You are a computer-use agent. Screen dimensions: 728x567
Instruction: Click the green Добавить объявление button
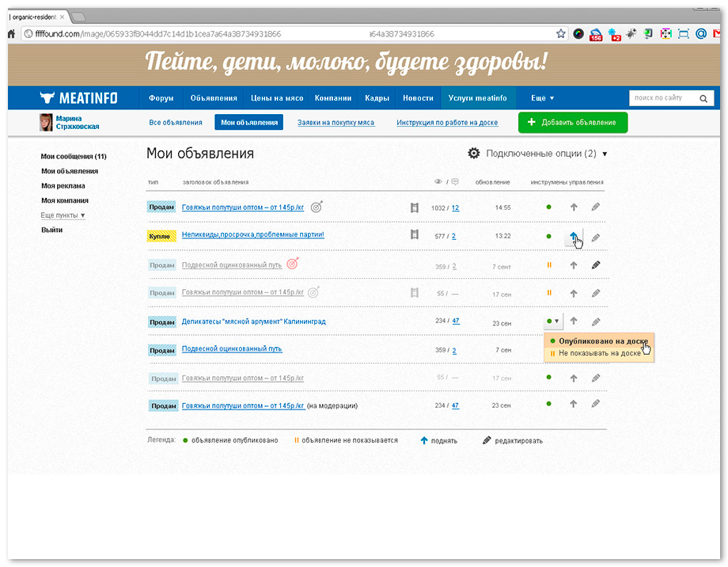click(x=573, y=122)
